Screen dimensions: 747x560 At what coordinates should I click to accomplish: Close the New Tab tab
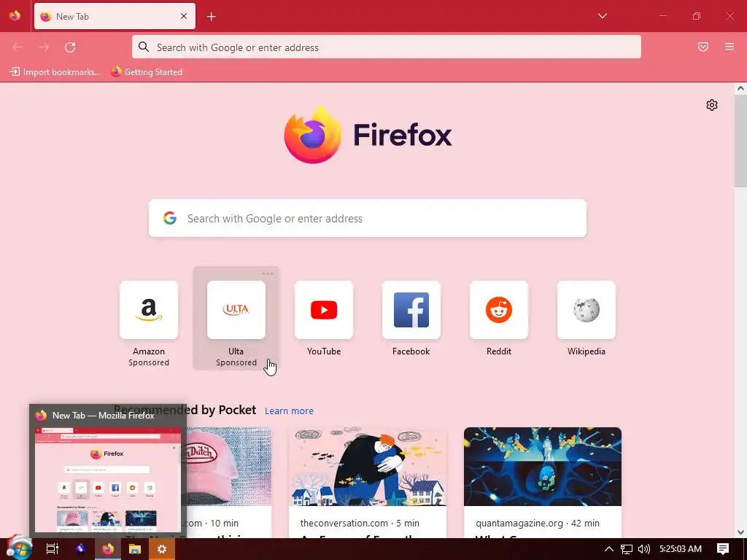click(184, 16)
